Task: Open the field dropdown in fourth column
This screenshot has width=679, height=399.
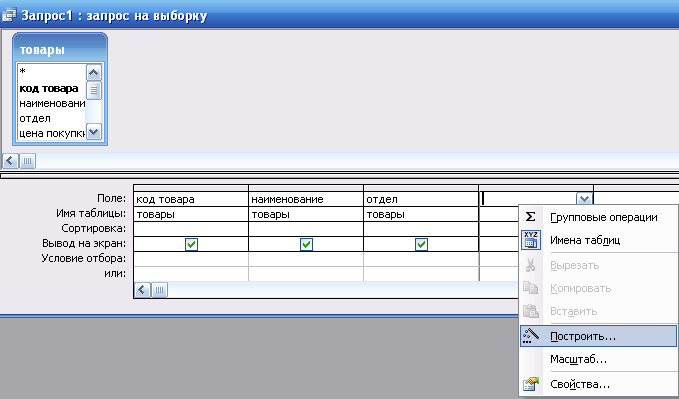Action: [584, 199]
